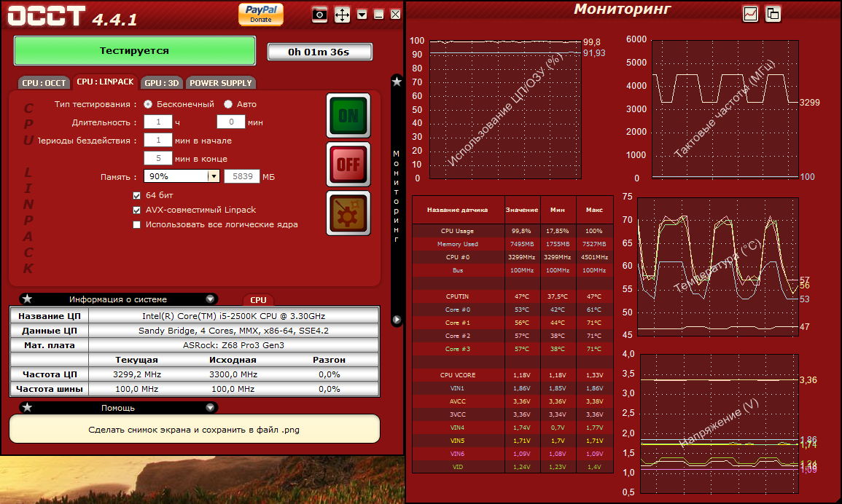Click the 5839 МБ memory field

(241, 176)
